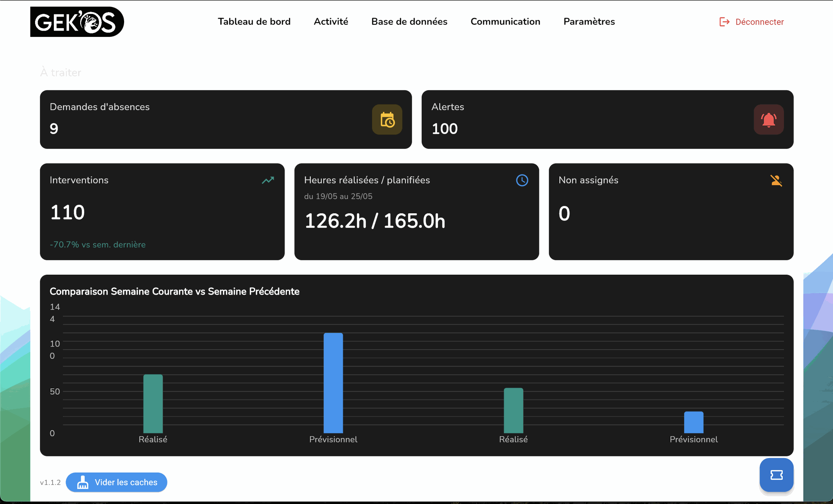
Task: Click the absence calendar-clock icon
Action: click(387, 120)
